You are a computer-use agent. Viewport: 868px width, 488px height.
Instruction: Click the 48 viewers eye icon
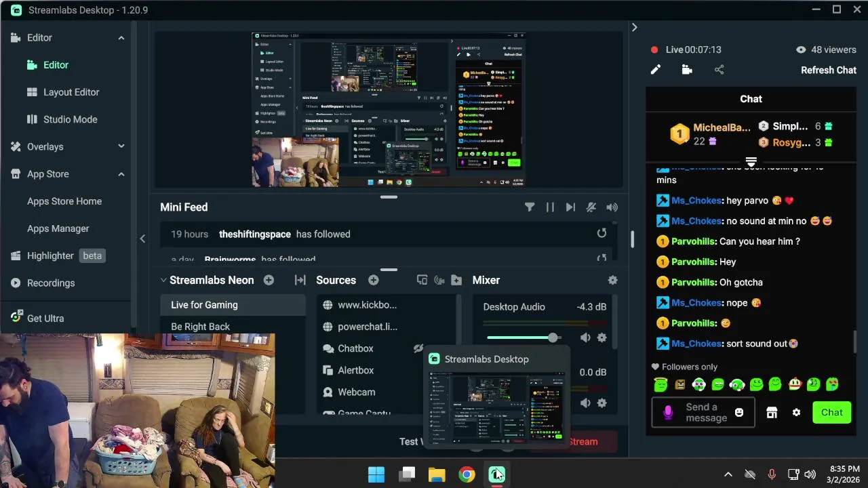(x=801, y=49)
